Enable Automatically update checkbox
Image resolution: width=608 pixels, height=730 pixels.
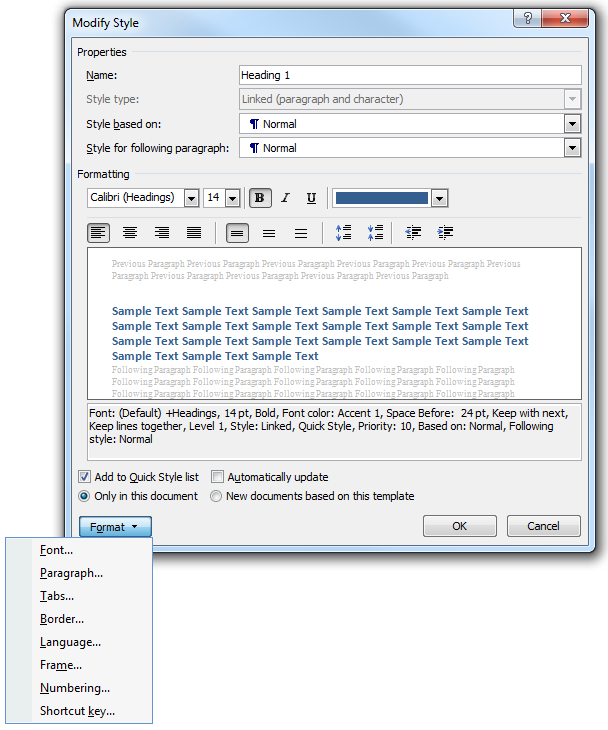(x=217, y=477)
